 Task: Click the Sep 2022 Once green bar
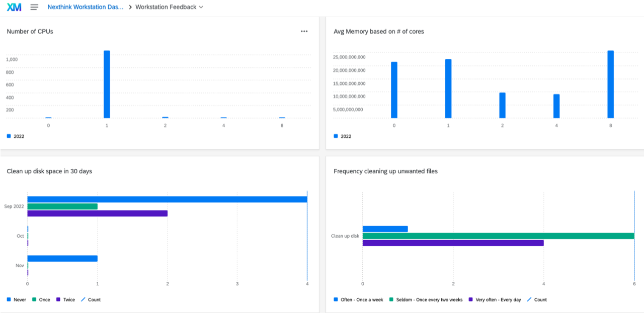[x=62, y=206]
